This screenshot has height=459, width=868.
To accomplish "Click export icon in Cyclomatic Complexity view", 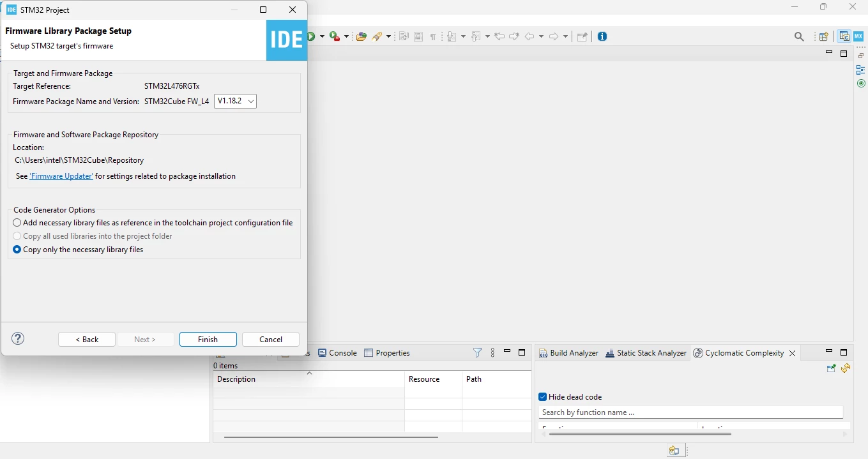I will click(x=831, y=368).
